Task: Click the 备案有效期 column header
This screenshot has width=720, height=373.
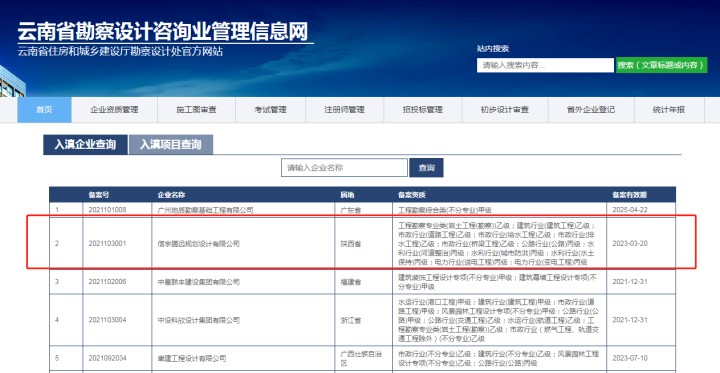Action: click(630, 195)
